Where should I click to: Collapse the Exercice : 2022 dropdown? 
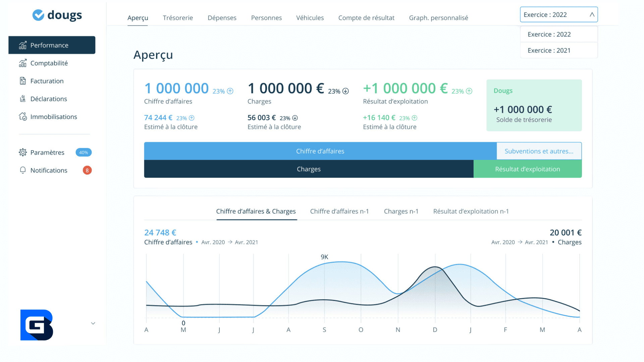pyautogui.click(x=592, y=14)
